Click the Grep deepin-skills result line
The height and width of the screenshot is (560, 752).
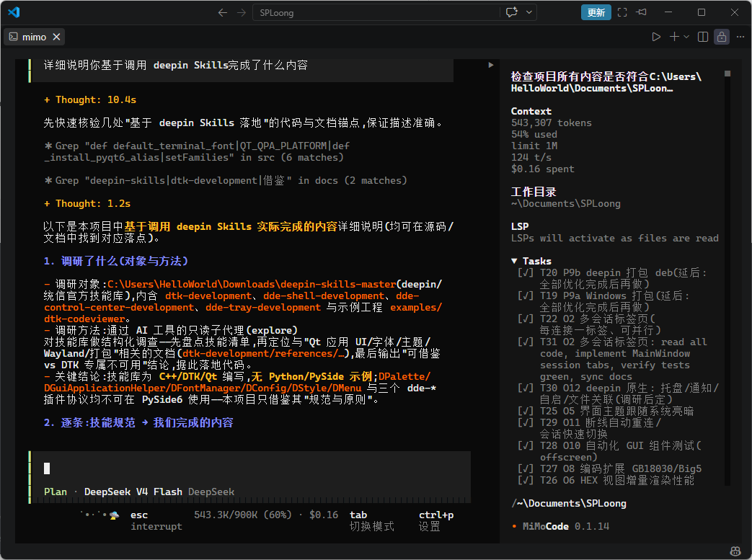(x=226, y=180)
